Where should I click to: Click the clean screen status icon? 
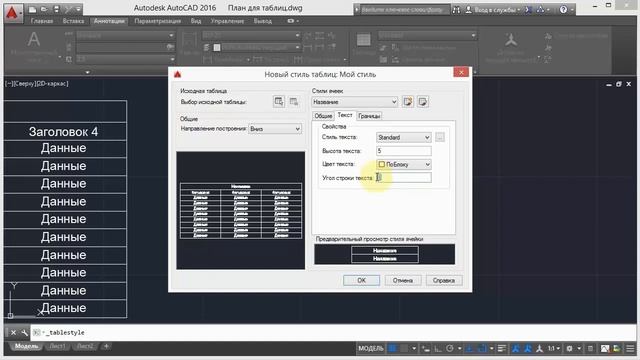pos(617,348)
